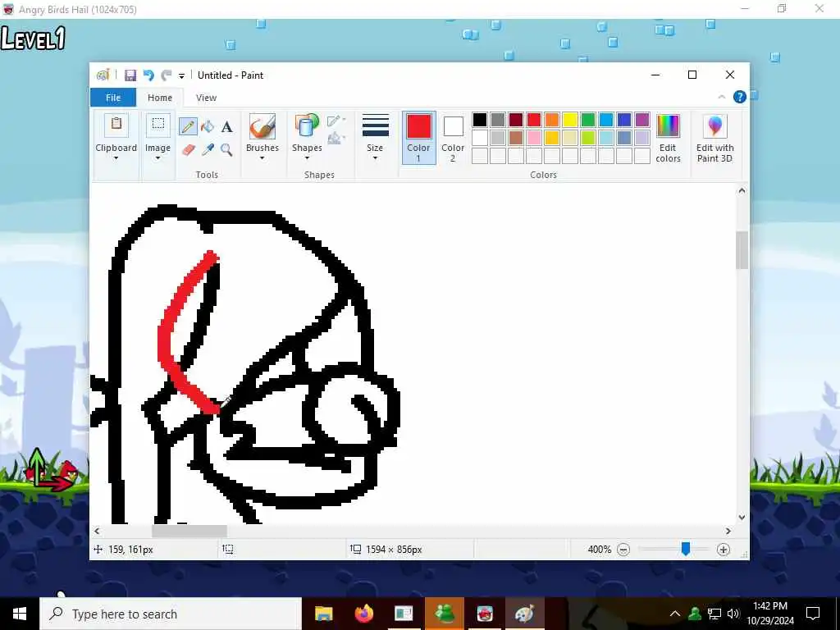Click the Redo arrow in title bar
The height and width of the screenshot is (630, 840).
tap(167, 75)
